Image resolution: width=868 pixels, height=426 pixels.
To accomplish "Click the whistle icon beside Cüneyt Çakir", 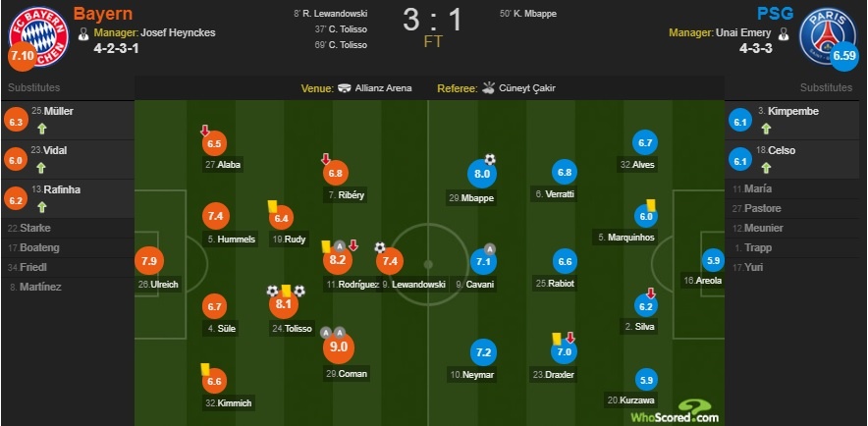I will coord(491,88).
